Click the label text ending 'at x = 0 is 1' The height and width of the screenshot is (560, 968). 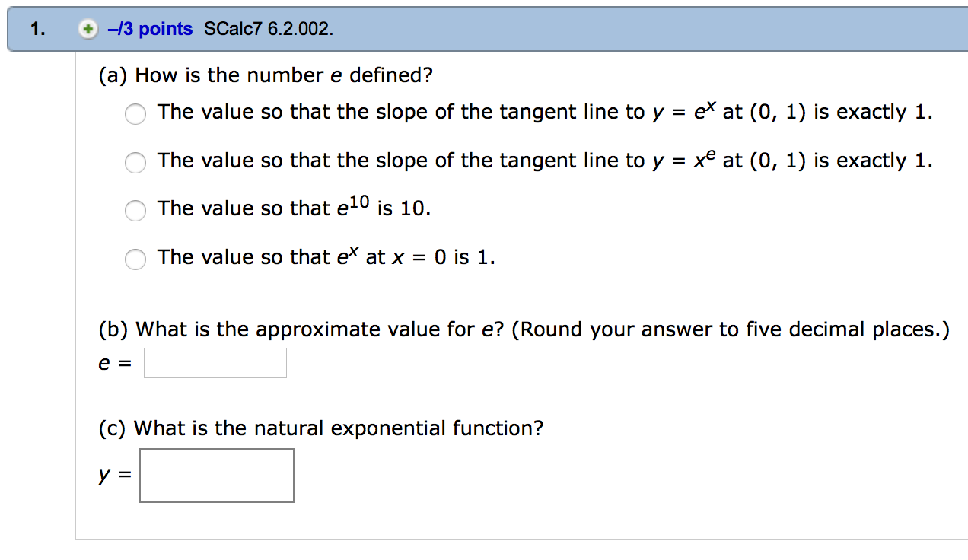tap(326, 258)
